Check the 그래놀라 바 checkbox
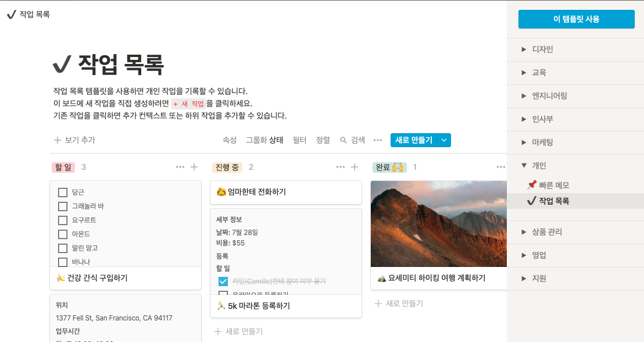 (62, 206)
